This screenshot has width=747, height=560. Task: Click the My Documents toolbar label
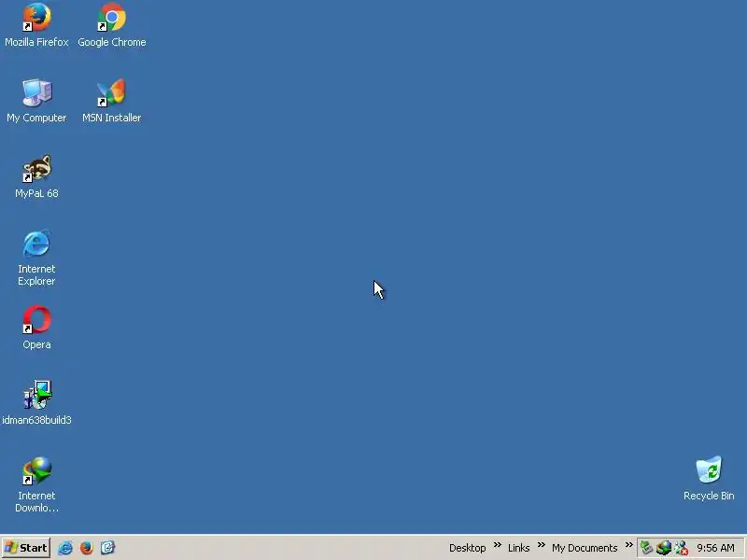pos(585,548)
